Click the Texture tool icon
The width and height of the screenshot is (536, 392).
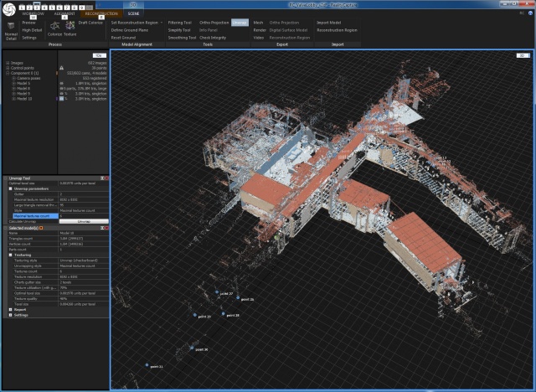coord(70,26)
